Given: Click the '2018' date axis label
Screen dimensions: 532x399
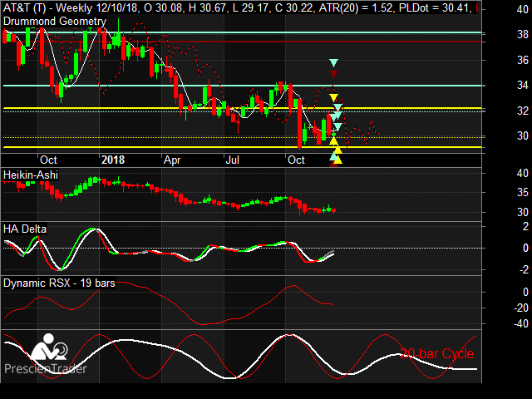Looking at the screenshot, I should 113,160.
